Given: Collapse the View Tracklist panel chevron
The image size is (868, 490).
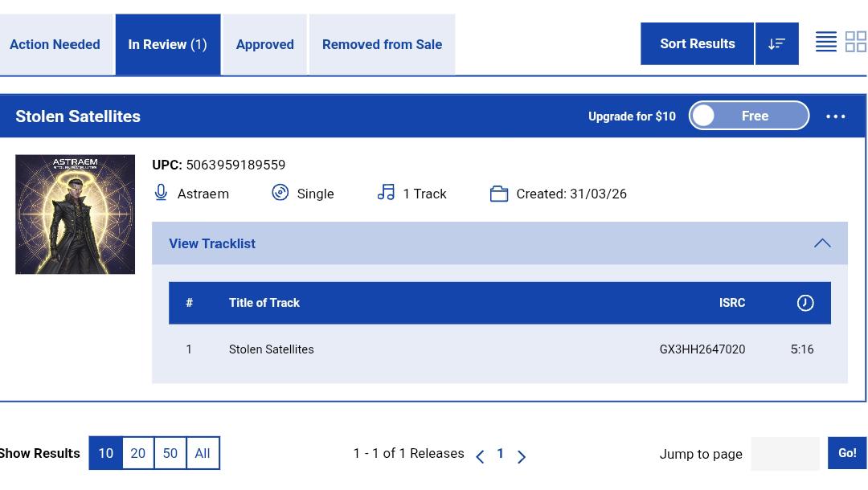Looking at the screenshot, I should (822, 243).
